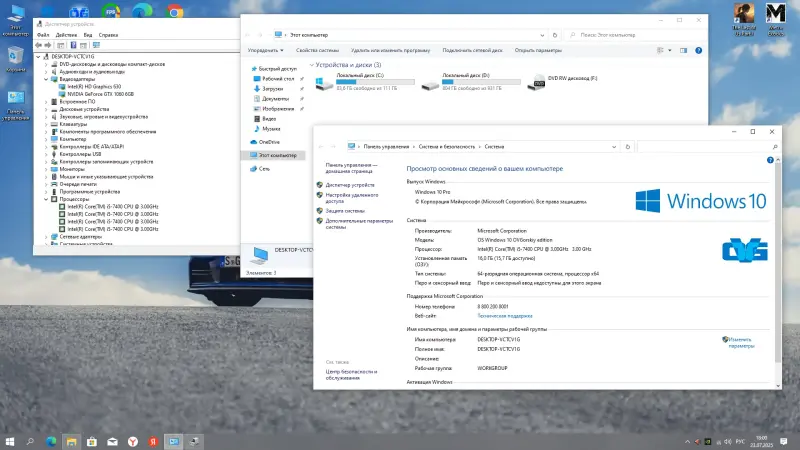Open Google Chrome desktop shortcut
The width and height of the screenshot is (800, 450).
(174, 11)
